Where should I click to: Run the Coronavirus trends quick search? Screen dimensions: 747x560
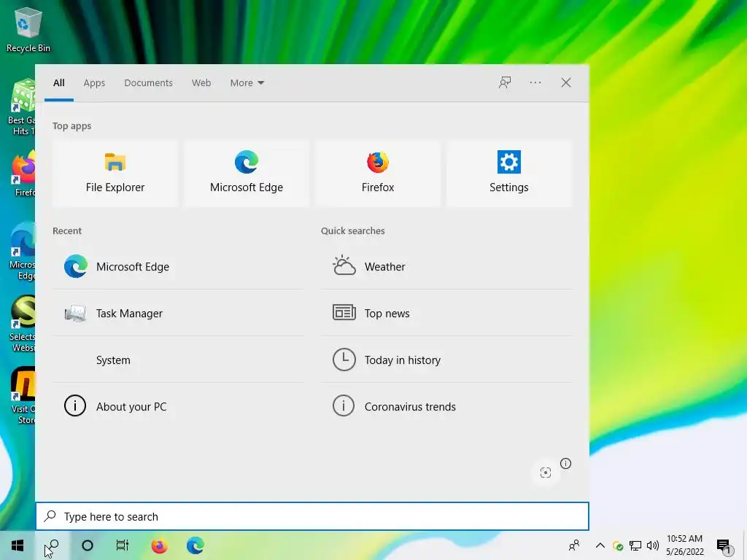(446, 407)
